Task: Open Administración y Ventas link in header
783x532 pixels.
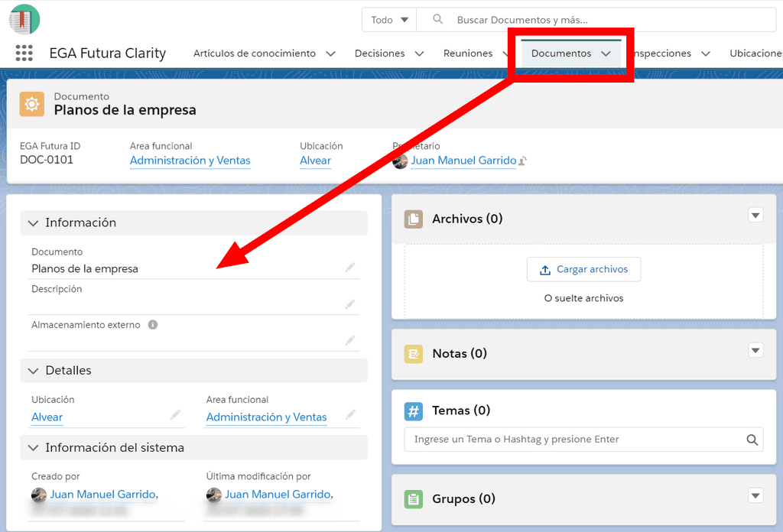Action: [x=190, y=161]
